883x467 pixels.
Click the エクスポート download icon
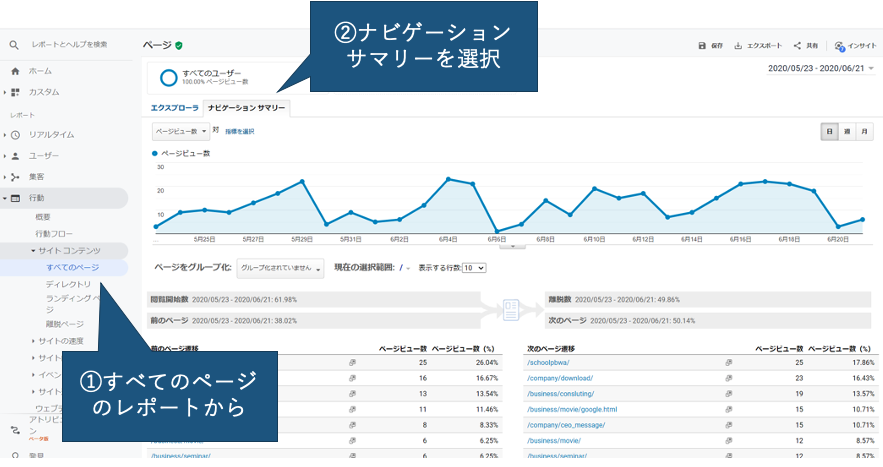pos(738,46)
